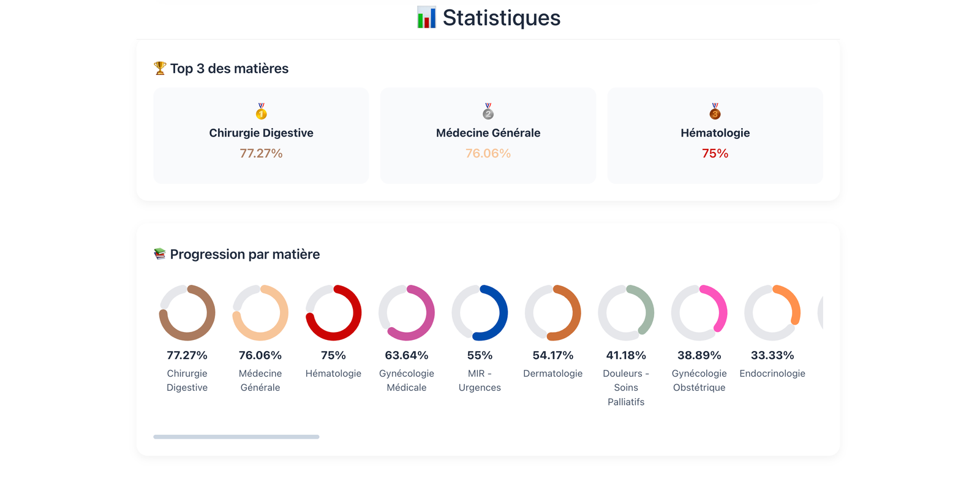
Task: Click the 77.27% score under Chirurgie Digestive
Action: [x=262, y=153]
